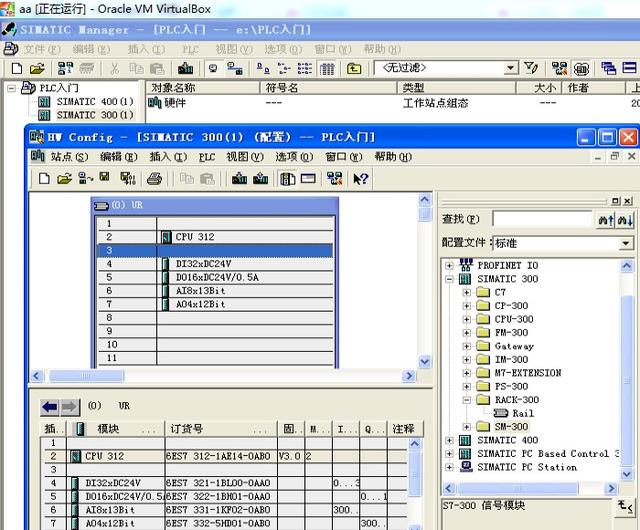Screen dimensions: 640x530
Task: Click New icon in SIMATIC Manager toolbar
Action: [17, 68]
